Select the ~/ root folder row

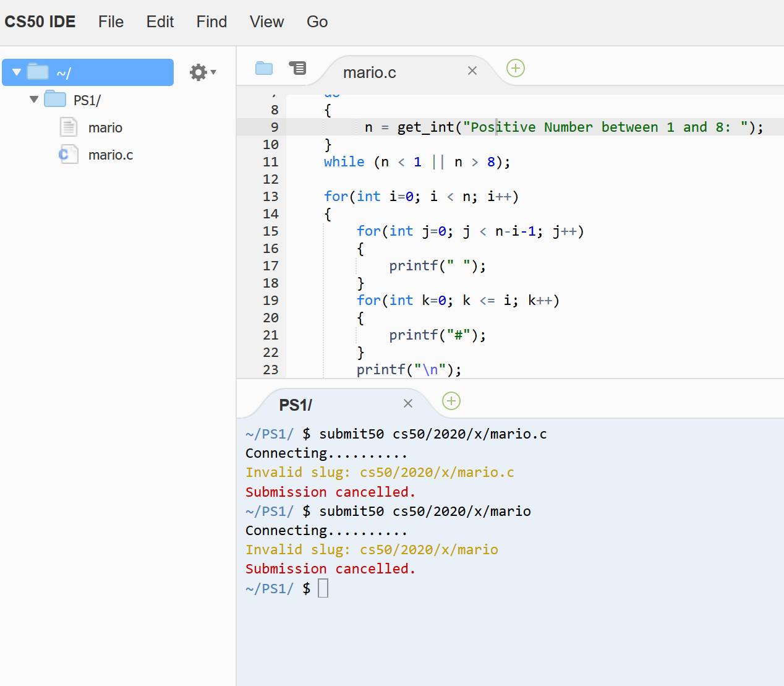[x=88, y=72]
